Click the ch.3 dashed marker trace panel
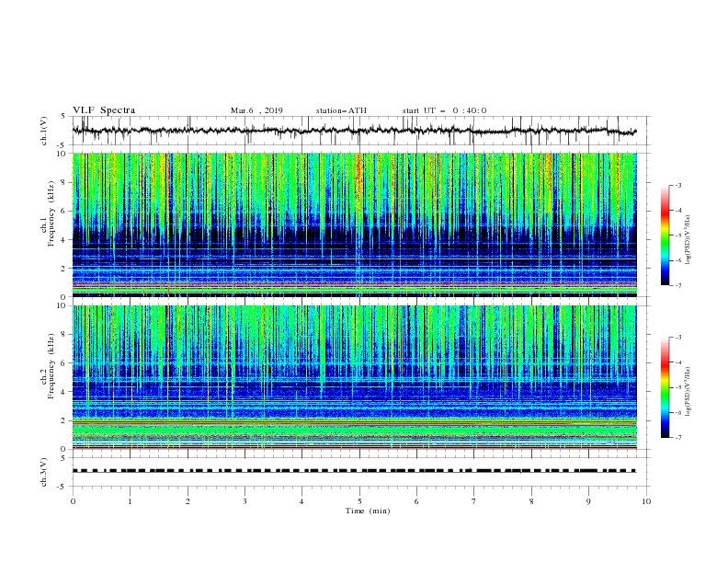The height and width of the screenshot is (563, 728). coord(360,472)
